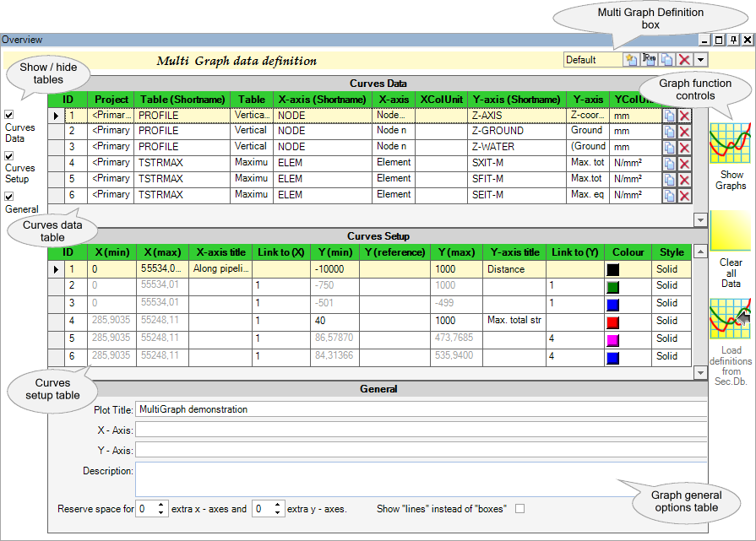Click the Y - Axis input field
This screenshot has height=541, width=756.
(421, 451)
